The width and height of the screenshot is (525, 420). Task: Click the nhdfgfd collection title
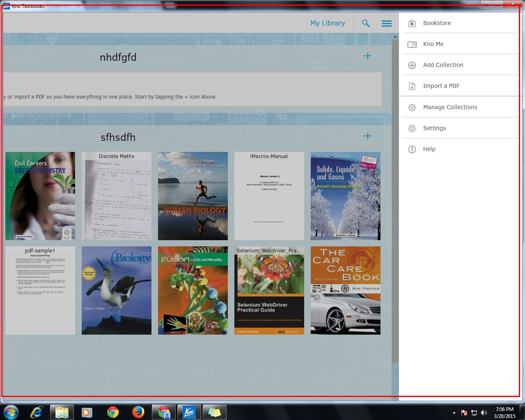point(118,57)
